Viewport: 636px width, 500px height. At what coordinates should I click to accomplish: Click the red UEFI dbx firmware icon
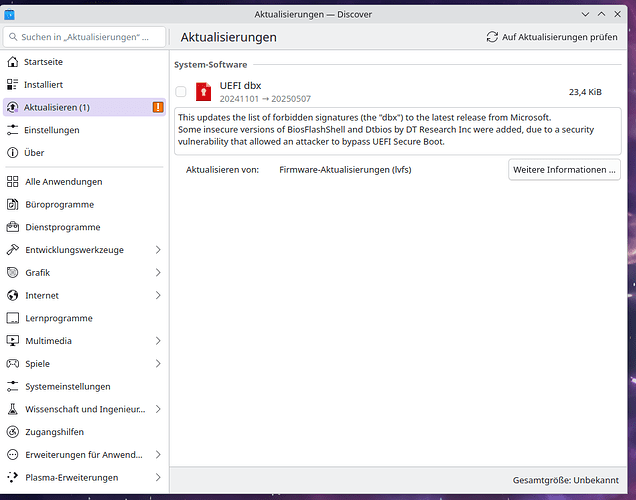point(203,91)
